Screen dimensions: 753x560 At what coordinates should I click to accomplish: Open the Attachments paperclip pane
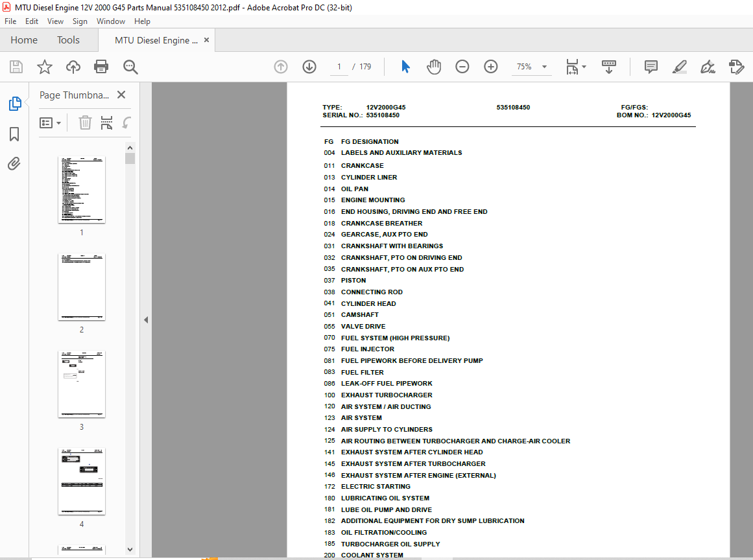pyautogui.click(x=14, y=164)
